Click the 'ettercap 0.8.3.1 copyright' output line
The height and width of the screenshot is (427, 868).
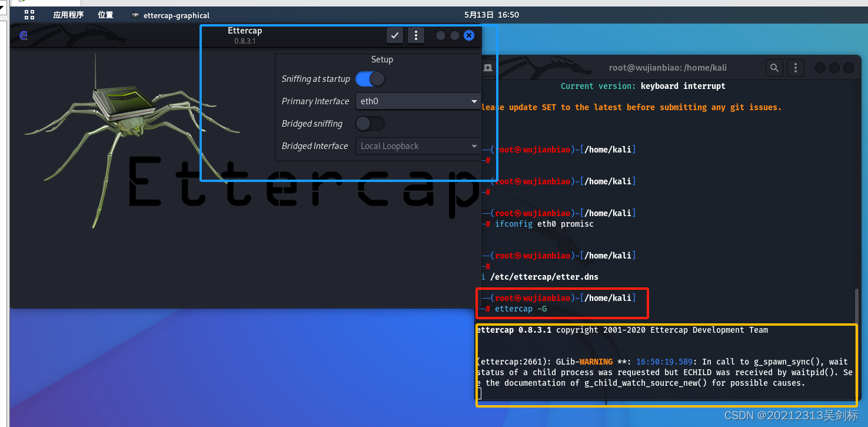click(622, 330)
